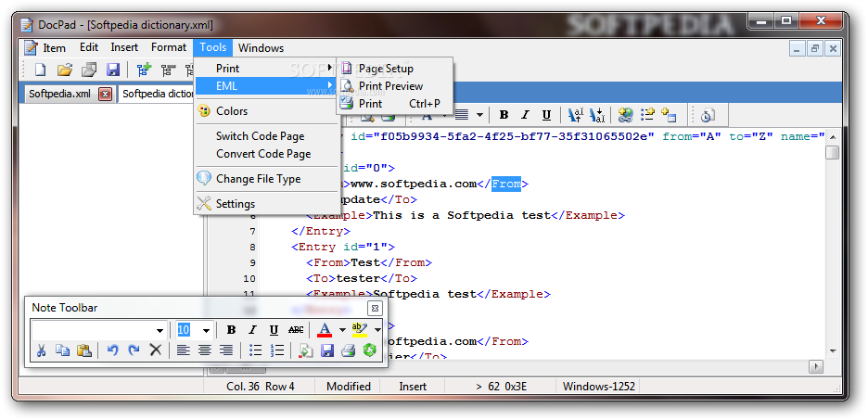Screen dimensions: 868x420
Task: Apply a numbered list in the Note Toolbar
Action: (276, 350)
